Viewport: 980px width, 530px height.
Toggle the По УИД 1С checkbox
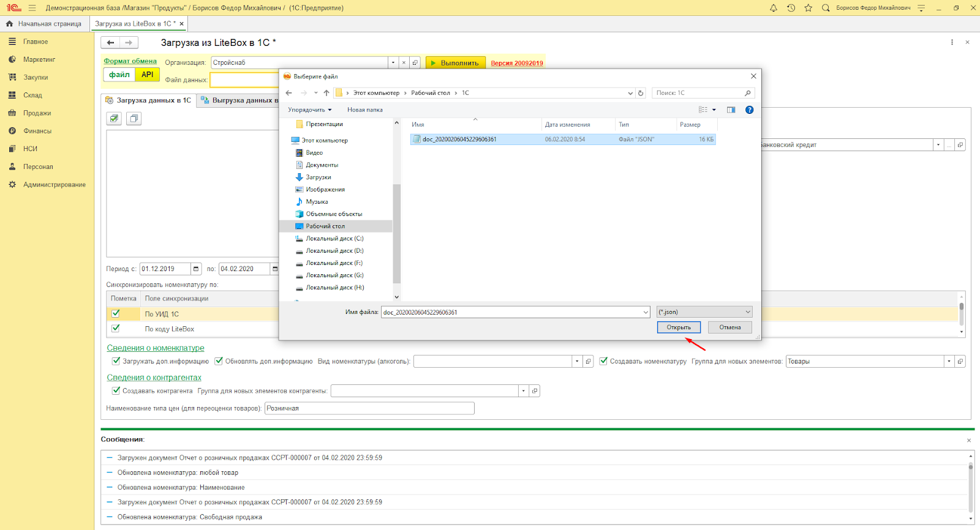(x=116, y=313)
